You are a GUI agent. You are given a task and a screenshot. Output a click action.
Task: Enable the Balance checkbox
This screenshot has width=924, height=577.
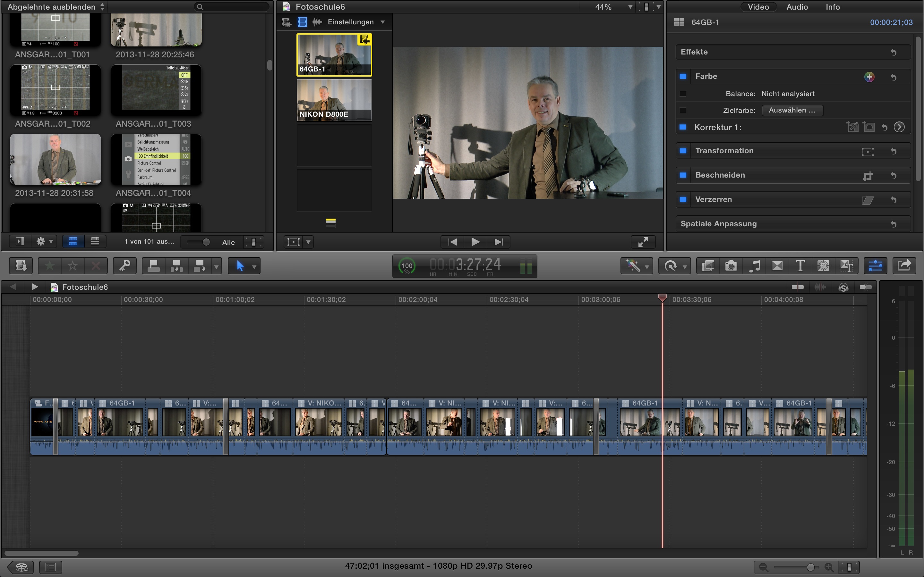pos(683,94)
